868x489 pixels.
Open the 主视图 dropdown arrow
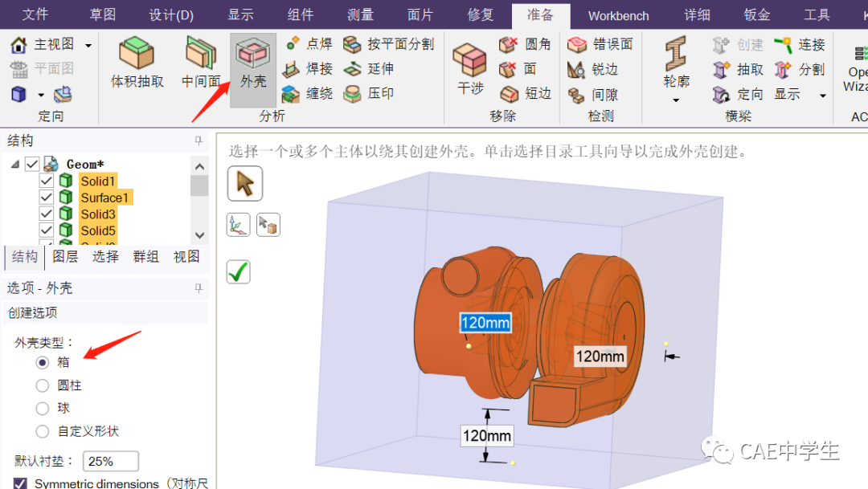point(88,45)
